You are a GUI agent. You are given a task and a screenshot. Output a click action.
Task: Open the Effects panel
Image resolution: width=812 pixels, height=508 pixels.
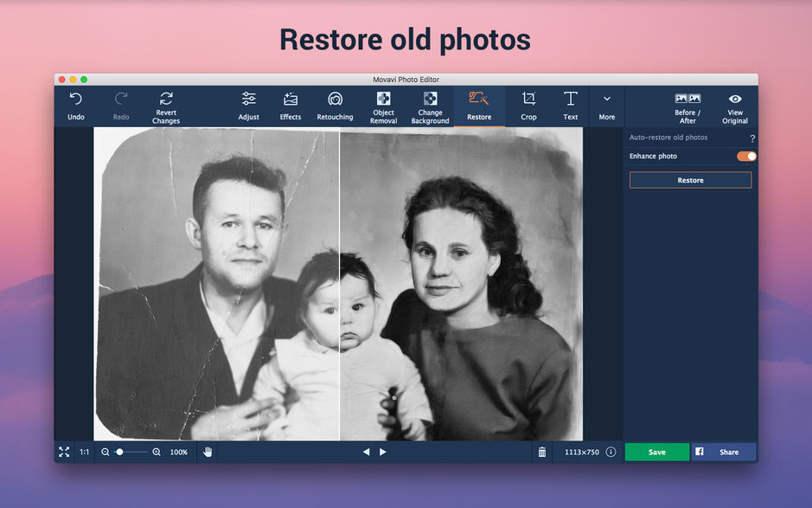pos(290,106)
